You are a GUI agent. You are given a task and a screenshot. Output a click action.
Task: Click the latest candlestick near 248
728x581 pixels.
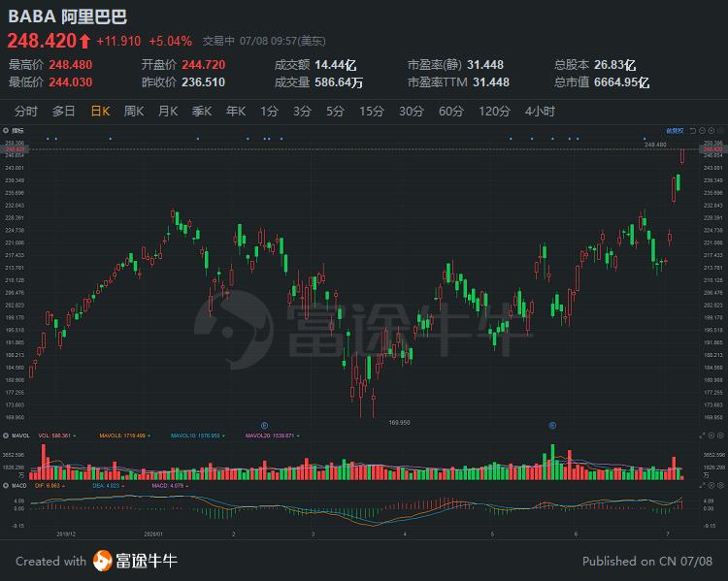682,156
